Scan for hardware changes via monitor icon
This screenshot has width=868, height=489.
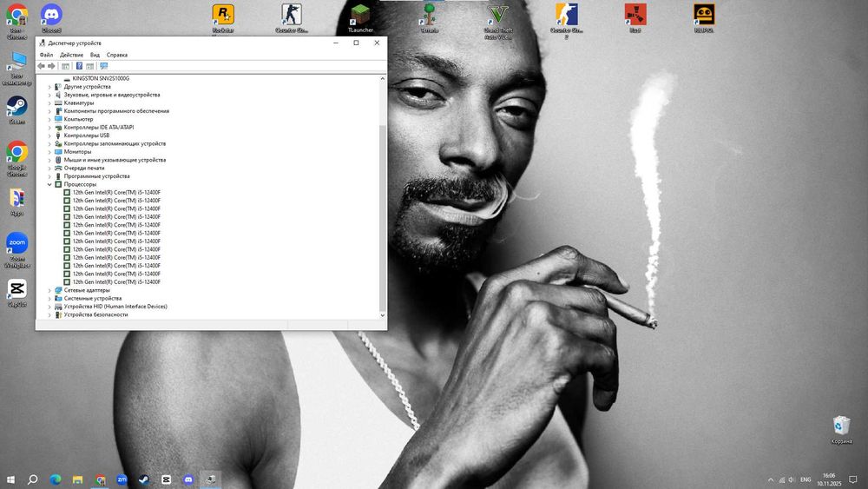coord(103,66)
